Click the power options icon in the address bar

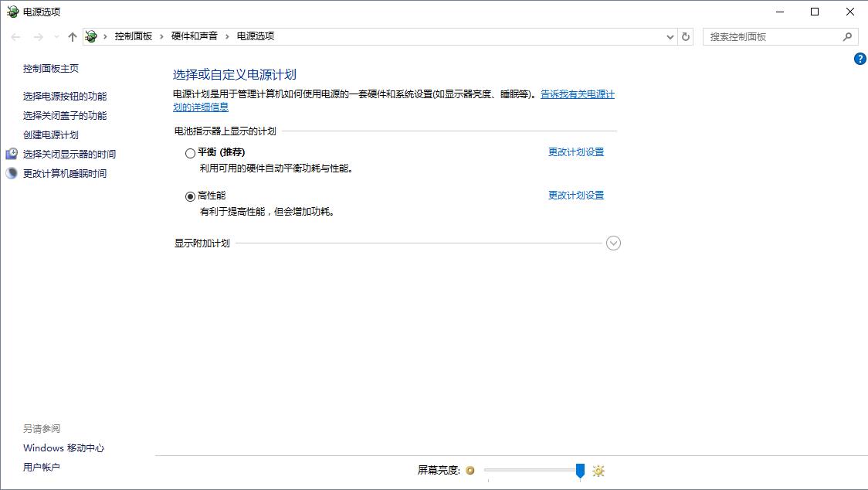click(x=91, y=36)
